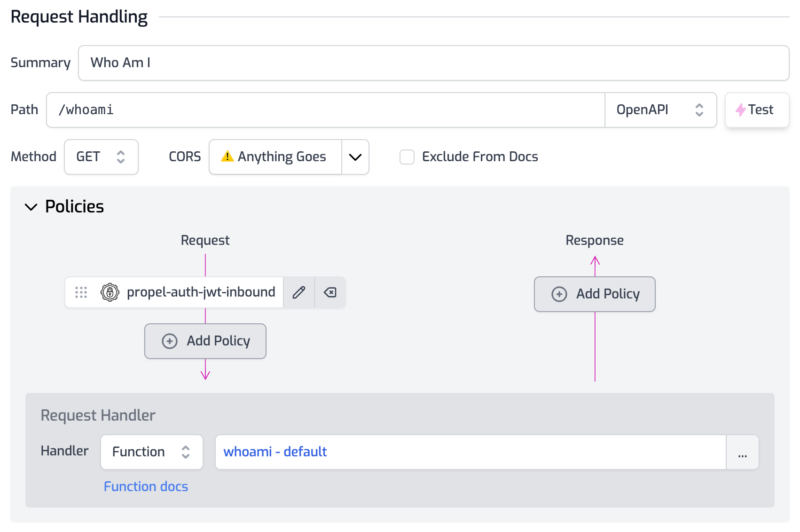The image size is (800, 532).
Task: Open the CORS dropdown chevron
Action: [355, 157]
